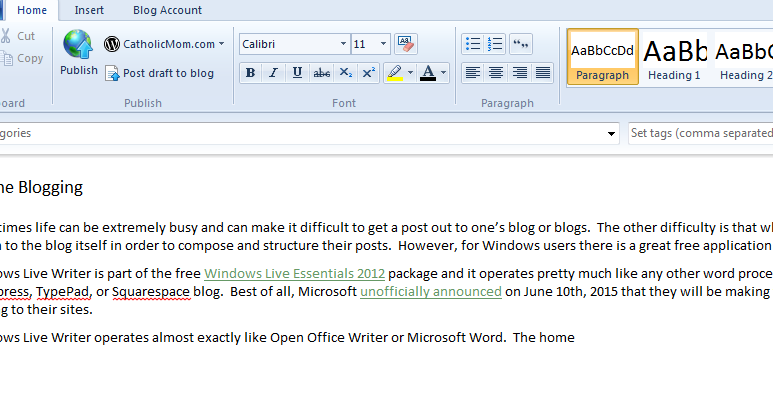Open the Blog Account tab
773x400 pixels.
167,10
